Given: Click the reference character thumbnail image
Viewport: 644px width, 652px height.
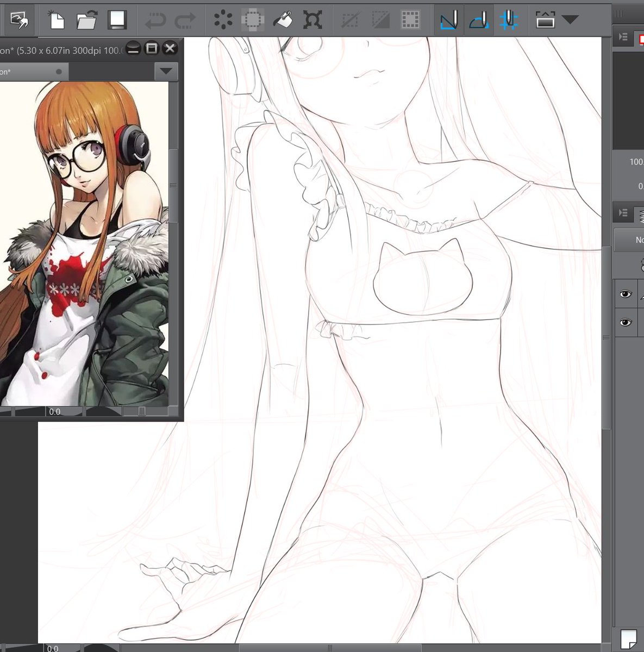Looking at the screenshot, I should pos(84,243).
